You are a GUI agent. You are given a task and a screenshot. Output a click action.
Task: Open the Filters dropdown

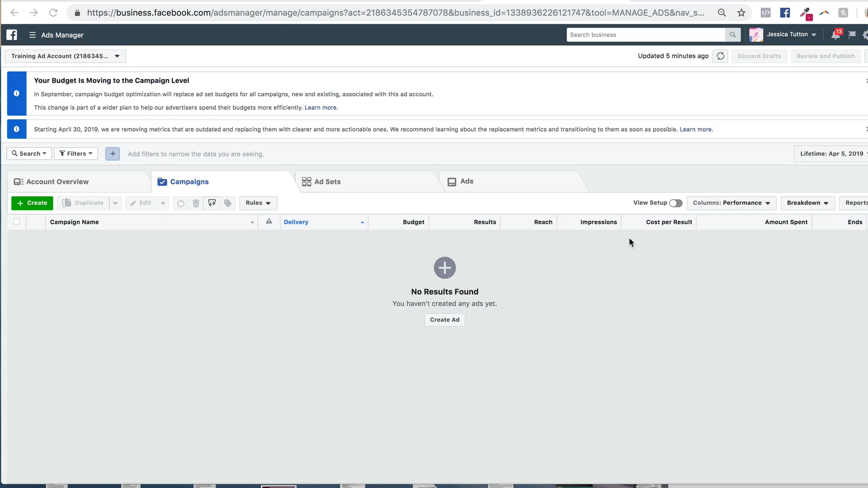click(76, 154)
